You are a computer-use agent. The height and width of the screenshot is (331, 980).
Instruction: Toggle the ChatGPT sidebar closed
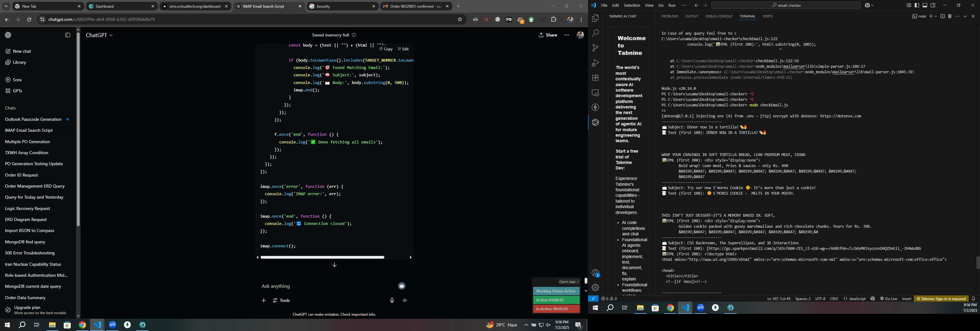(68, 35)
